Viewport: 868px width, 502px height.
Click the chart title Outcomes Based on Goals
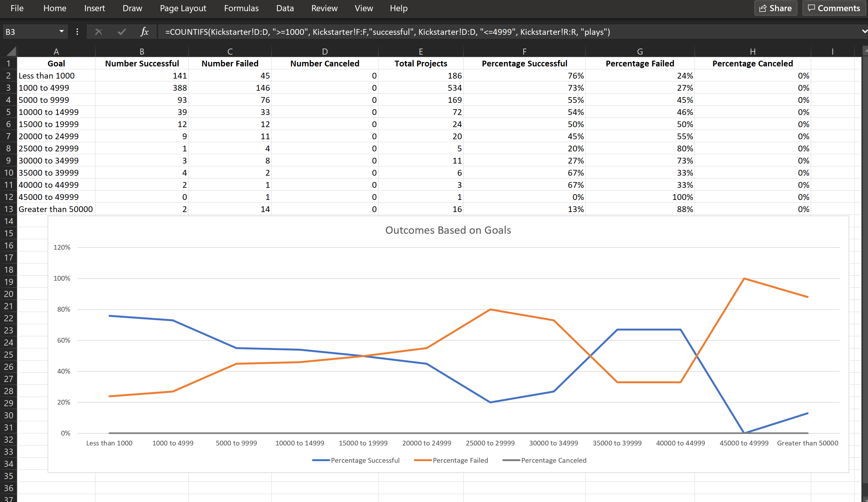coord(448,230)
